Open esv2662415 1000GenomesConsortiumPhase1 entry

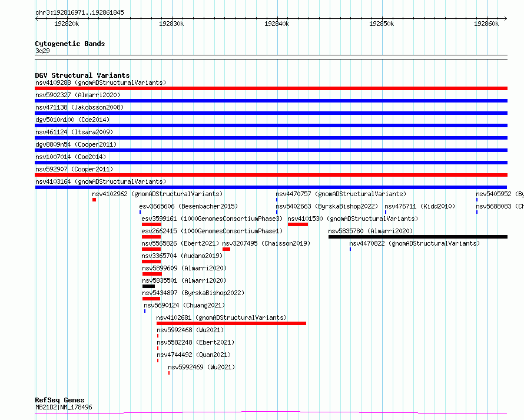point(212,231)
